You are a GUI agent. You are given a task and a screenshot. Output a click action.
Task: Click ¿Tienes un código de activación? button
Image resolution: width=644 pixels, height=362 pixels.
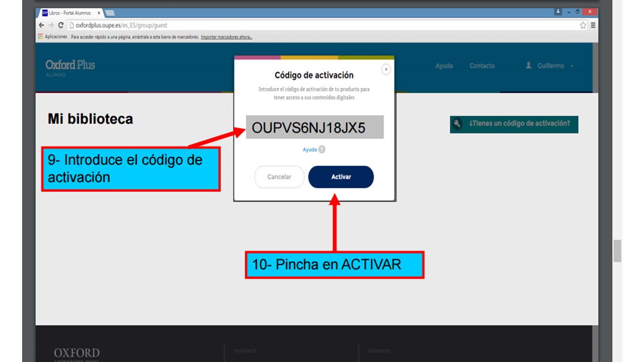click(514, 124)
